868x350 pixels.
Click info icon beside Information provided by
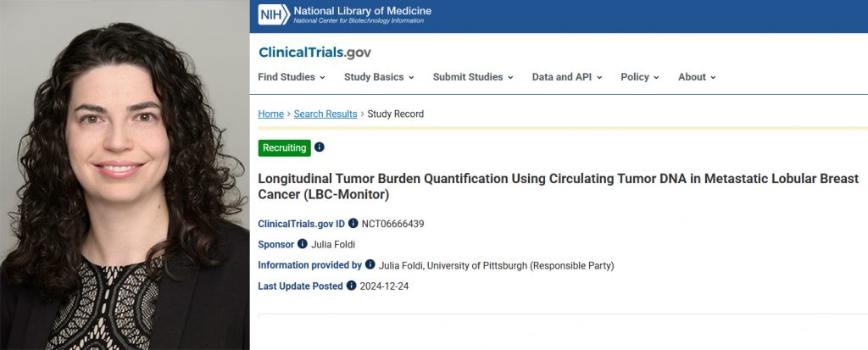370,265
